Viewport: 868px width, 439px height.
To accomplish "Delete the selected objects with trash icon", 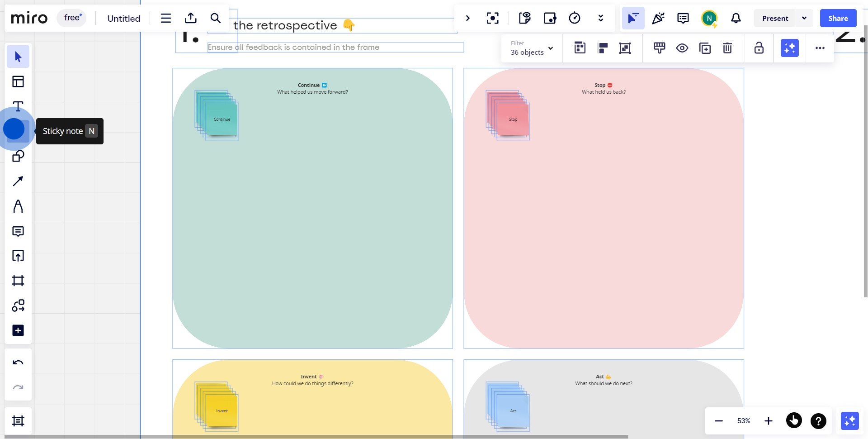I will point(727,48).
